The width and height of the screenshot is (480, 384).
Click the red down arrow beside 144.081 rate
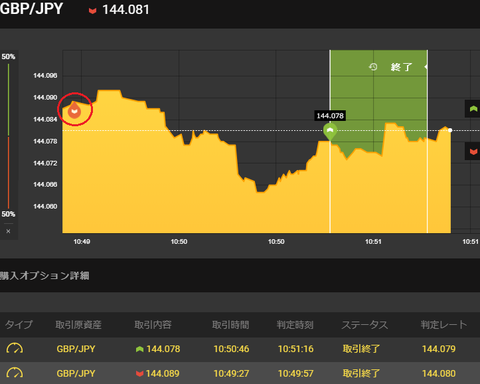tap(92, 11)
